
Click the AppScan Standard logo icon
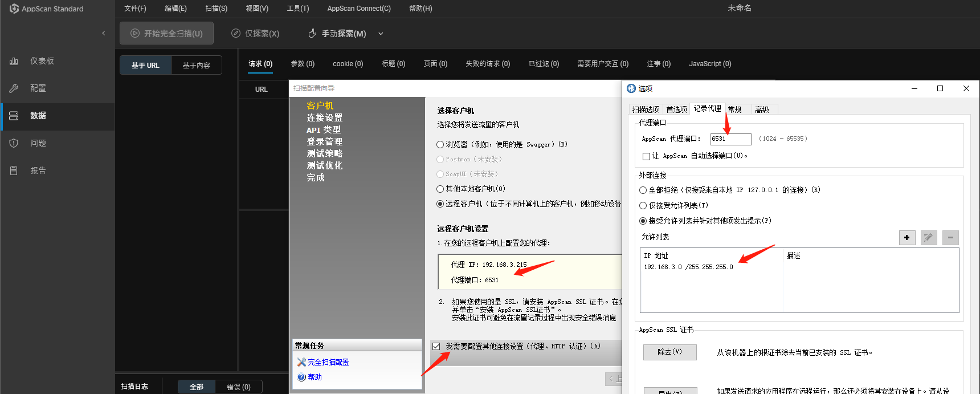(x=14, y=9)
